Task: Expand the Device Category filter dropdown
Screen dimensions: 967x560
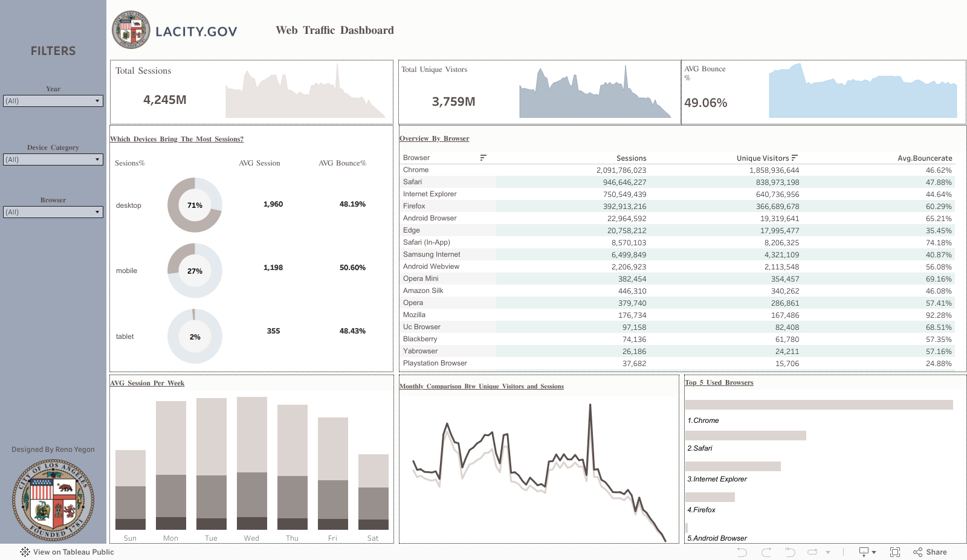Action: (x=53, y=159)
